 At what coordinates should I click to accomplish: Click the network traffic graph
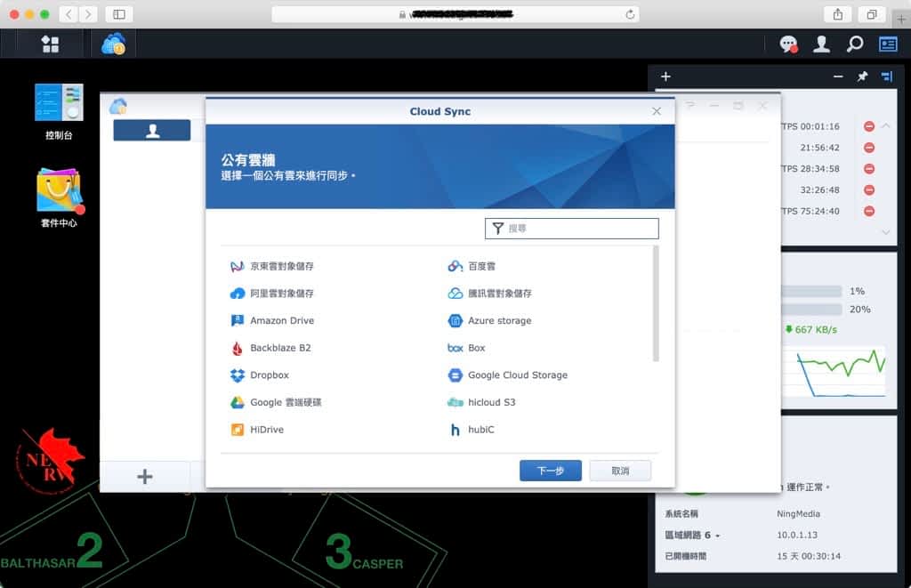pyautogui.click(x=834, y=372)
